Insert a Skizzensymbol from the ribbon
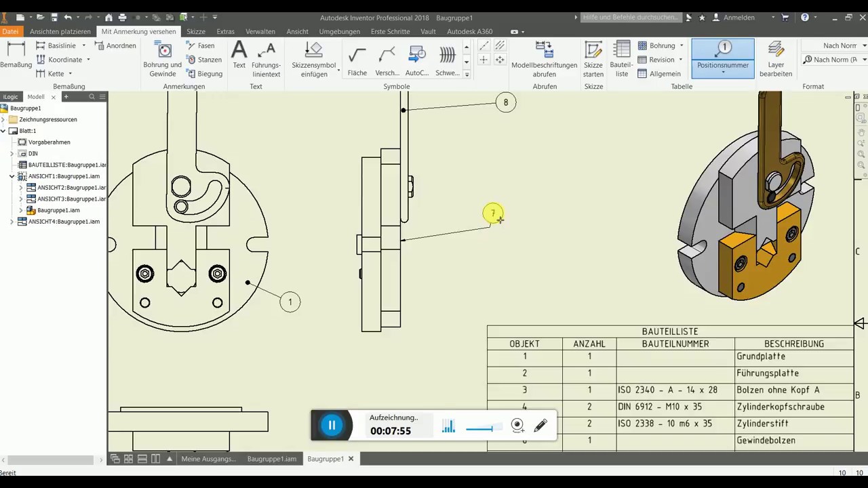868x488 pixels. tap(313, 59)
